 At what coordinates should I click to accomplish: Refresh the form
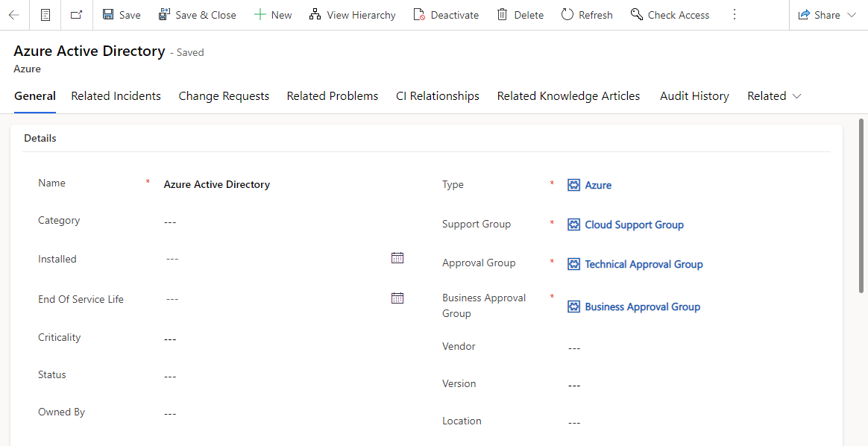pos(587,15)
